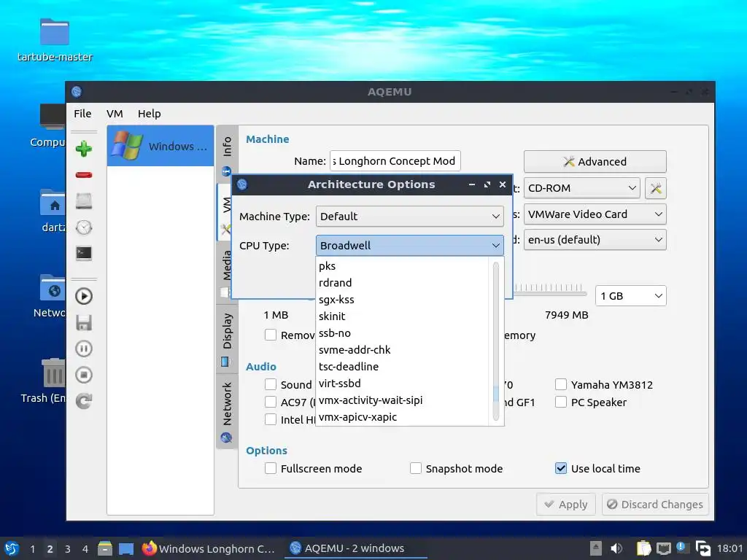Viewport: 747px width, 560px height.
Task: Start the VM with play icon
Action: pos(84,296)
